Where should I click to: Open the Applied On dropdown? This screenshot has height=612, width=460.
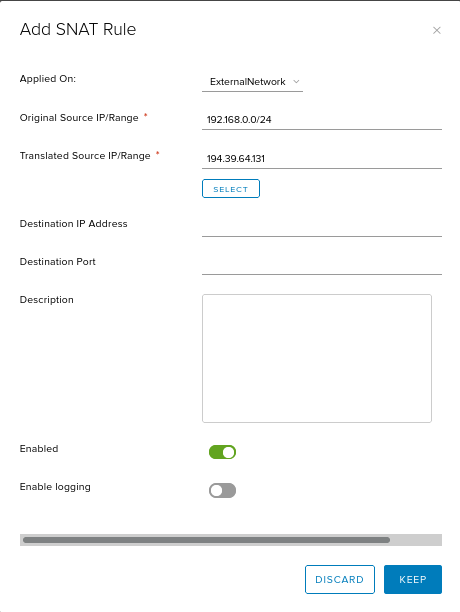coord(252,82)
